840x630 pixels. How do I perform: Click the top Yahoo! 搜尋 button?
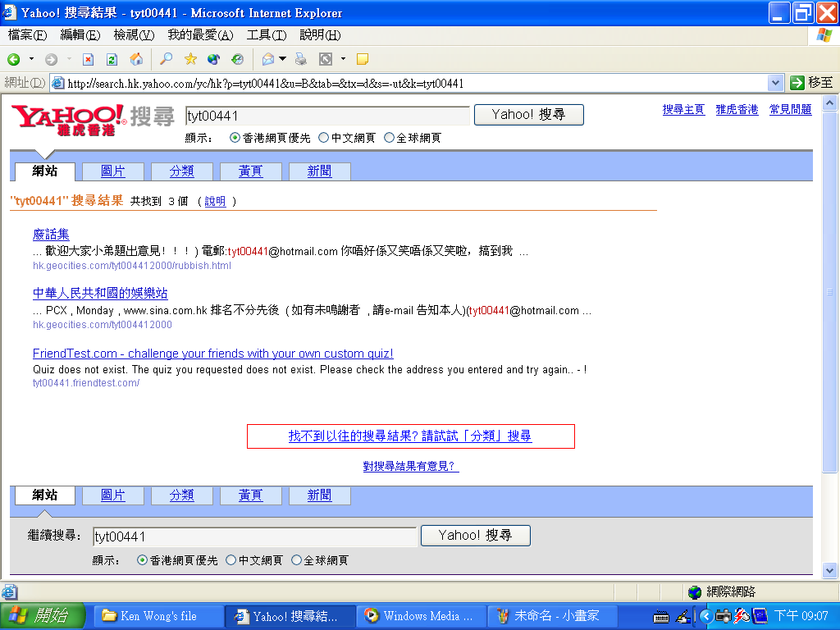[529, 115]
